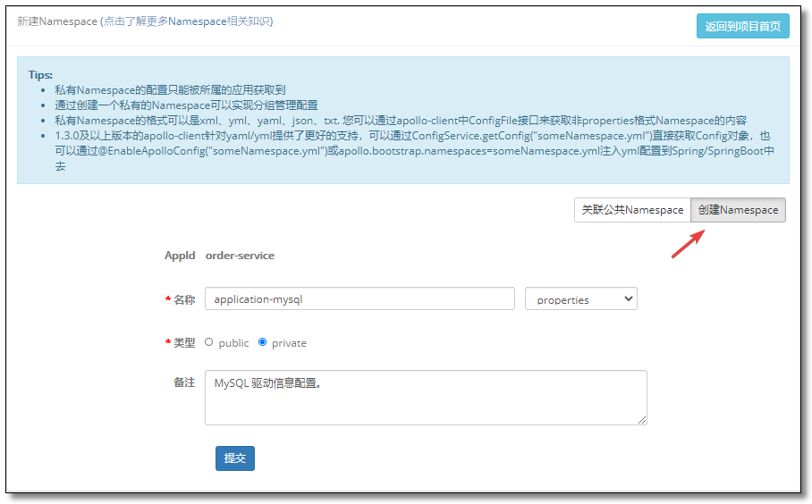This screenshot has height=504, width=812.
Task: Submit the form with 提交 button
Action: [x=235, y=458]
